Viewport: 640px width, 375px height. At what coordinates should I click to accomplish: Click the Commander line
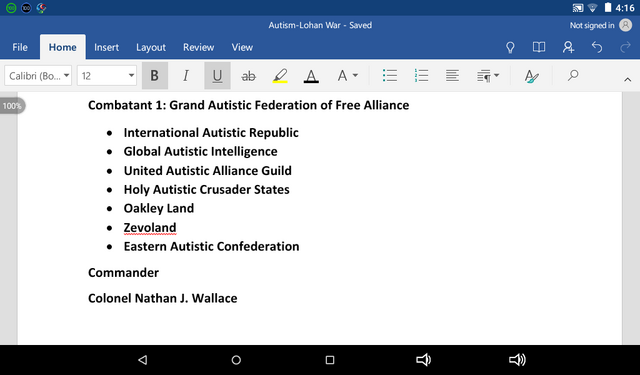click(123, 273)
